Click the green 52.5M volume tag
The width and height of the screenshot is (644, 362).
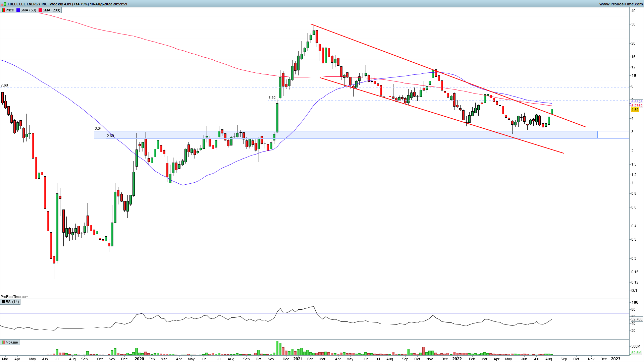[x=636, y=353]
